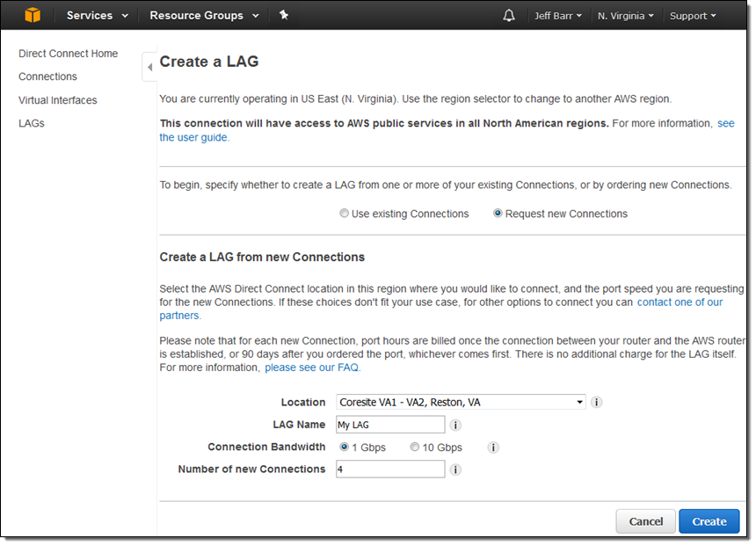The width and height of the screenshot is (756, 546).
Task: Choose 1 Gbps connection bandwidth
Action: 344,448
